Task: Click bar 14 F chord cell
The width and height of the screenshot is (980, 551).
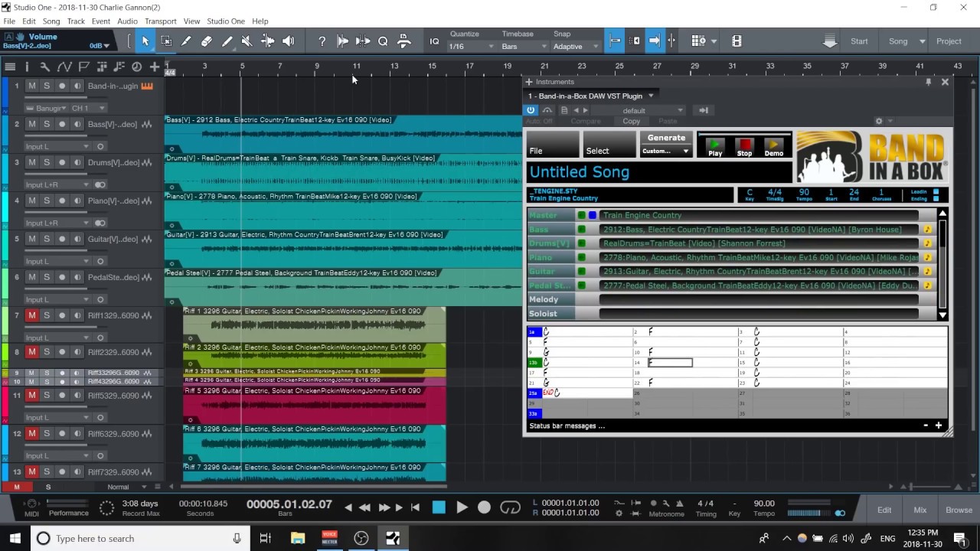Action: [x=670, y=363]
